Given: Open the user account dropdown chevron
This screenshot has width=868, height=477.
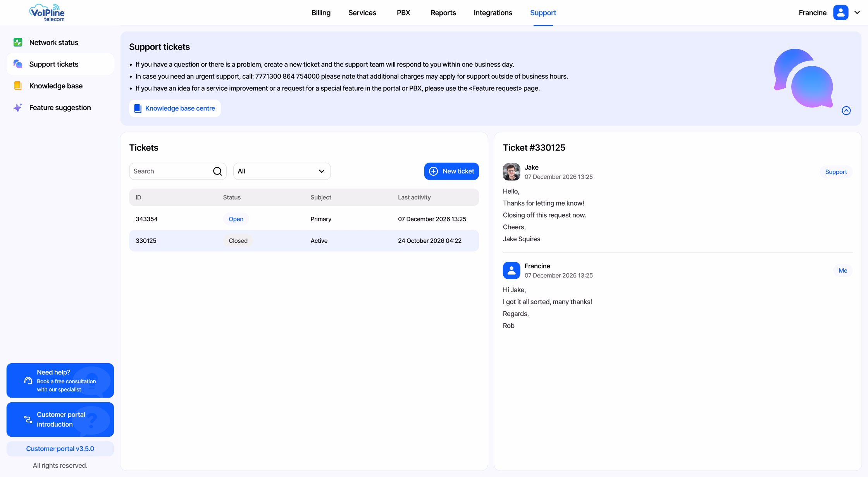Looking at the screenshot, I should [x=857, y=12].
